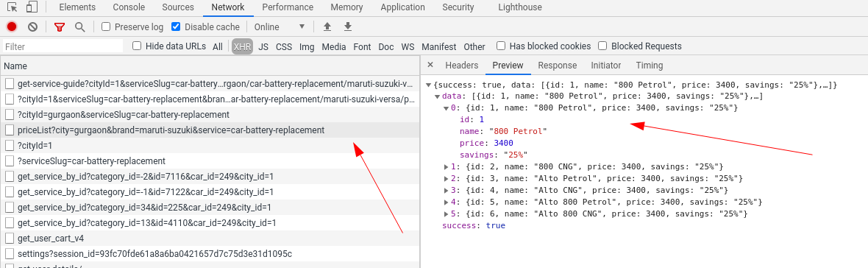Toggle the device toolbar icon
The height and width of the screenshot is (268, 868).
[32, 7]
